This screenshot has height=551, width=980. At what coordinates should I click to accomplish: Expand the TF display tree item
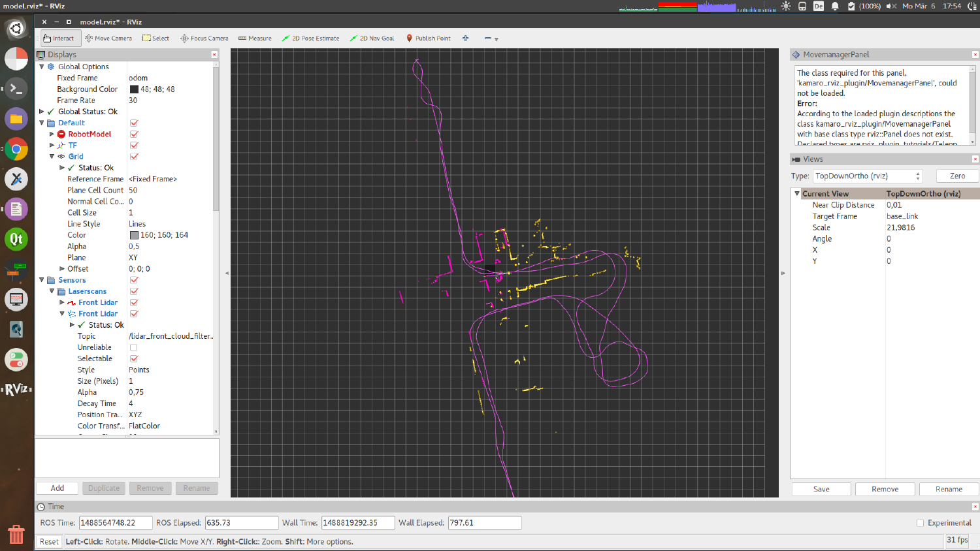click(x=52, y=145)
